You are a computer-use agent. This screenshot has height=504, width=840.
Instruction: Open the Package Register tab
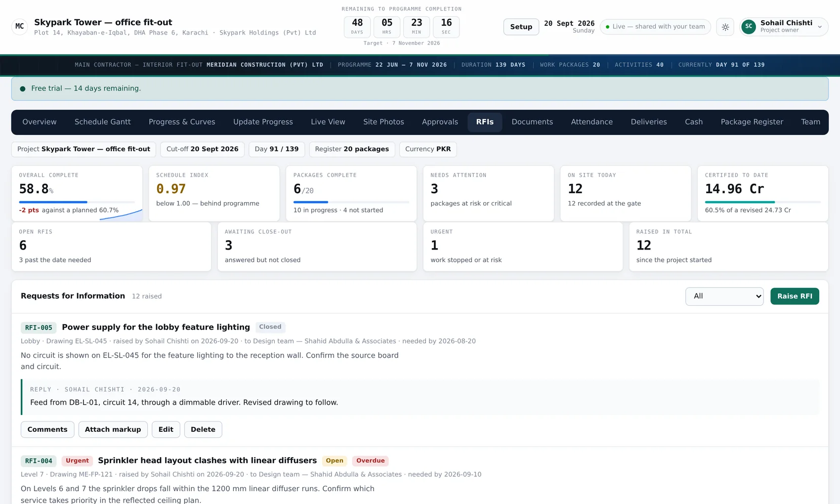[x=752, y=122]
